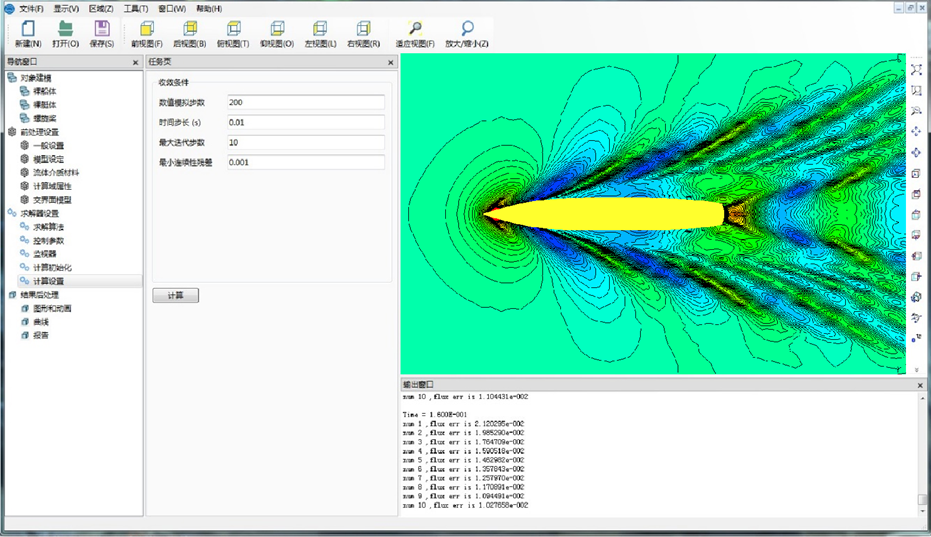
Task: Close the 输出窗口 panel
Action: [920, 386]
